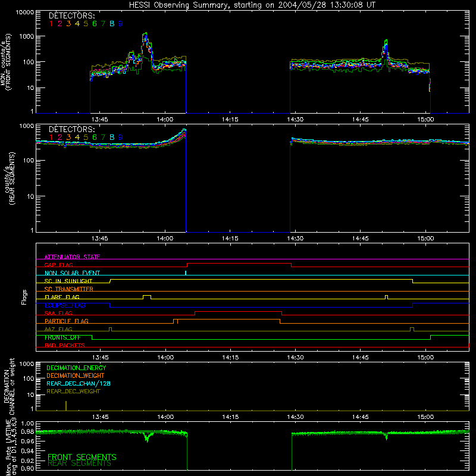Screen dimensions: 476x476
Task: Click the Mon. Rate LIVETIME axis title
Action: 11,447
